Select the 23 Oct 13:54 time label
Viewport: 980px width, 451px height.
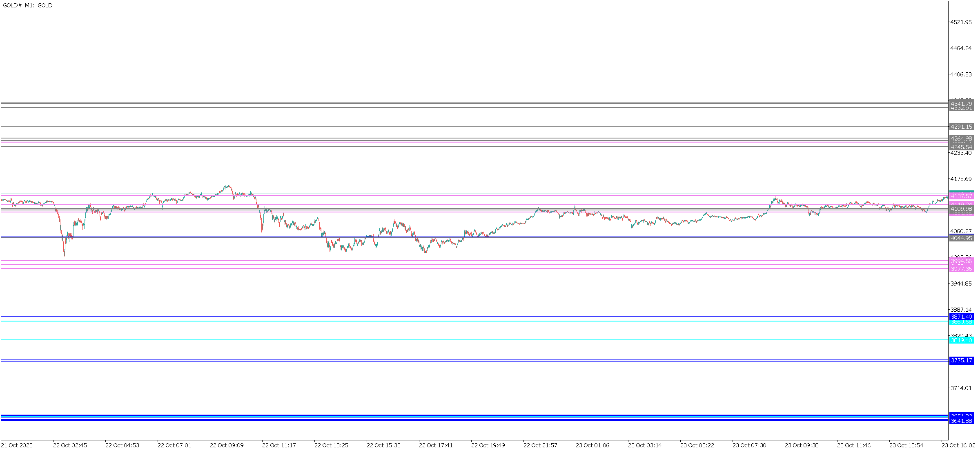pyautogui.click(x=906, y=445)
